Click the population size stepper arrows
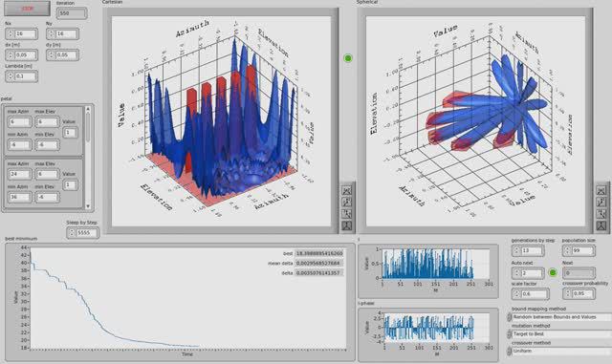The height and width of the screenshot is (364, 612). tap(567, 250)
